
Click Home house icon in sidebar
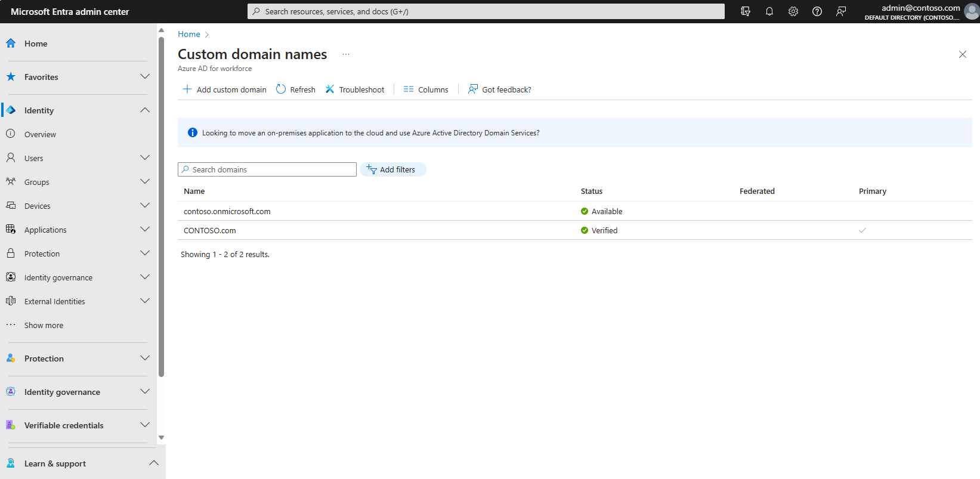pos(11,43)
